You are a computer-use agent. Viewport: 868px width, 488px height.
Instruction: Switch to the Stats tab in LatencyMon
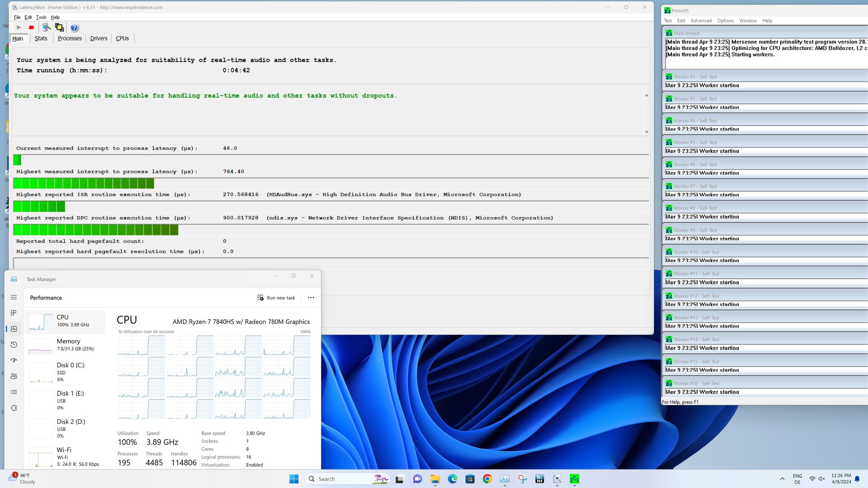[x=41, y=38]
